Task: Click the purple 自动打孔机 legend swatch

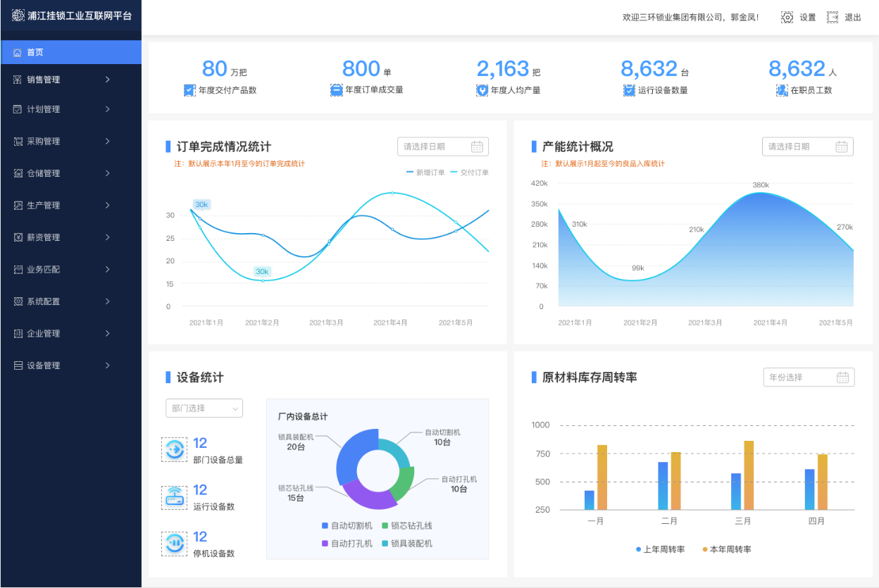Action: [x=325, y=544]
